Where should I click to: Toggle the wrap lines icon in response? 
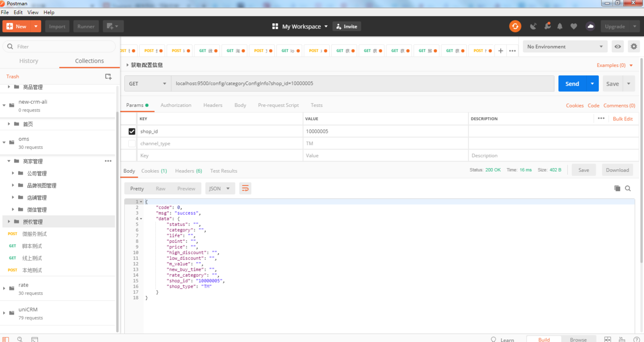click(x=245, y=188)
